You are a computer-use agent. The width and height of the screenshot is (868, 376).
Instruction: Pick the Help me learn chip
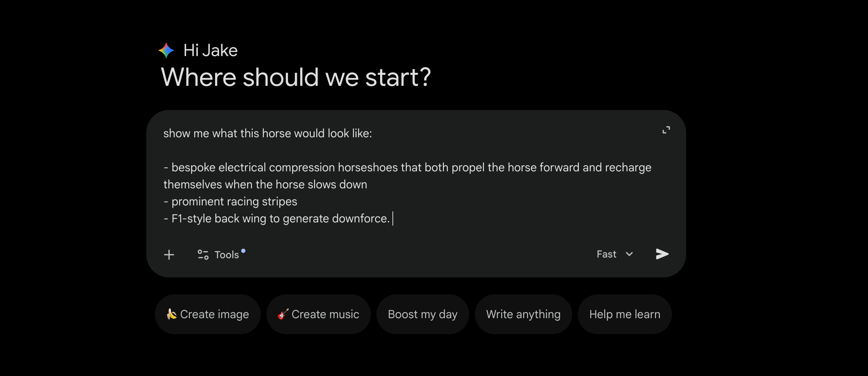point(625,314)
